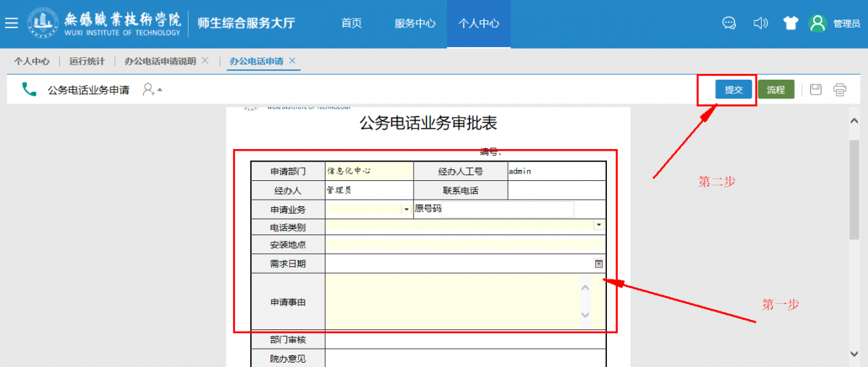Click the speaker announcement icon
Image resolution: width=868 pixels, height=367 pixels.
(760, 23)
